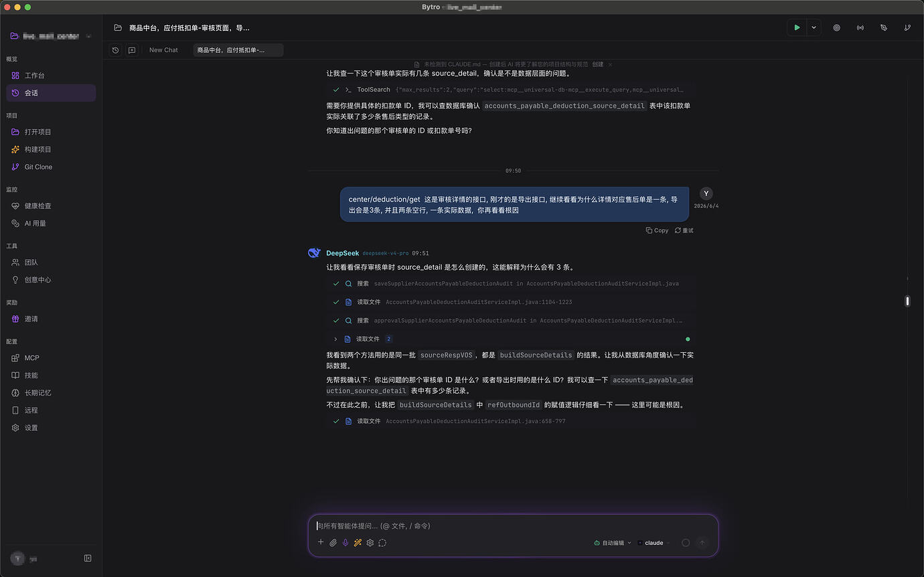The image size is (924, 577).
Task: Open MCP configuration in the sidebar
Action: (51, 358)
